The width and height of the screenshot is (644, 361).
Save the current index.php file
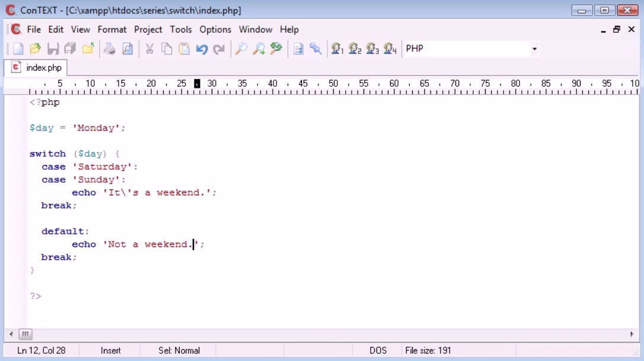[52, 49]
